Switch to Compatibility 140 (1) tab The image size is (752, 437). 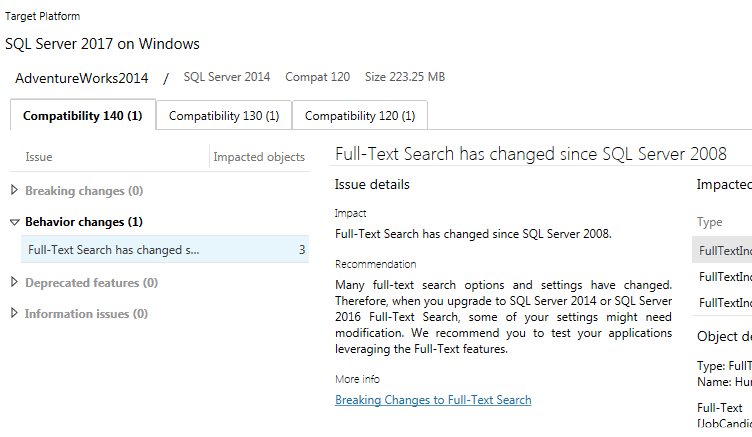tap(82, 116)
